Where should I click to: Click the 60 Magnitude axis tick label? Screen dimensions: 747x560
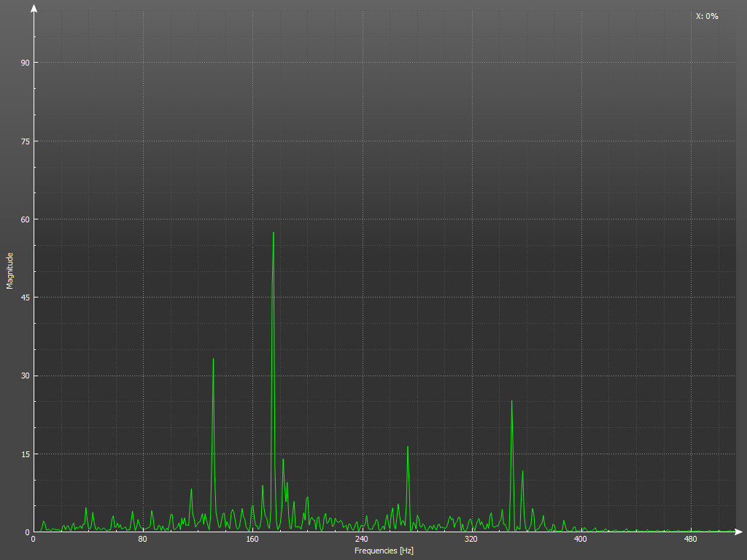pos(25,219)
